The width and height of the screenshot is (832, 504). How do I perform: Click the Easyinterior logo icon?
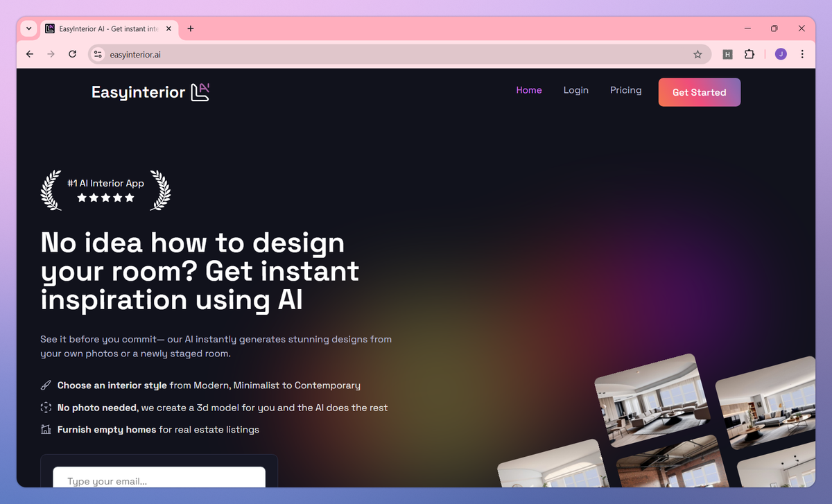coord(200,92)
